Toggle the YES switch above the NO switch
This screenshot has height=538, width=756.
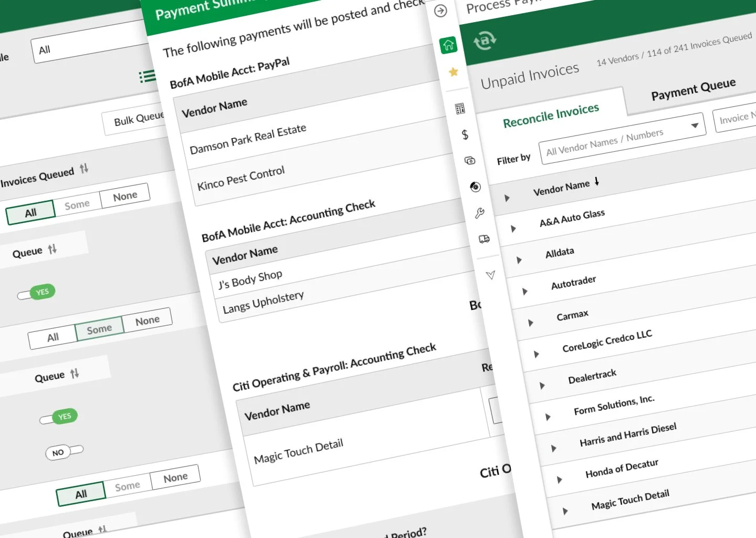click(x=59, y=417)
